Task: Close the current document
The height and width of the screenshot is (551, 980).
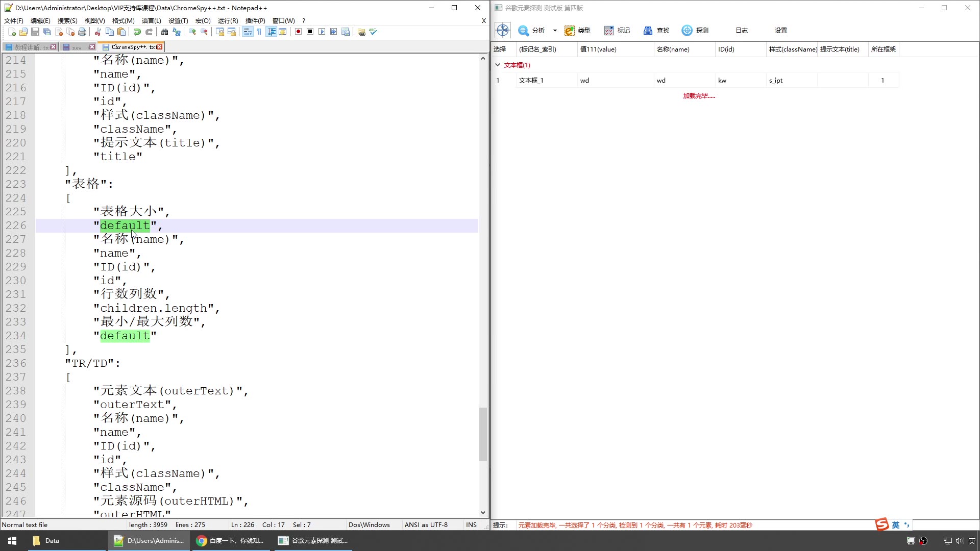Action: coord(59,32)
